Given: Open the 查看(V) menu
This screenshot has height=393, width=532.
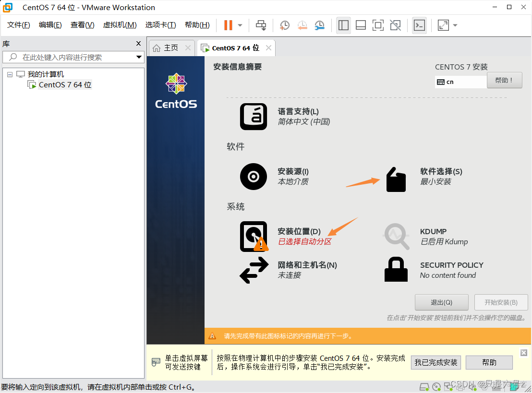Looking at the screenshot, I should (82, 25).
